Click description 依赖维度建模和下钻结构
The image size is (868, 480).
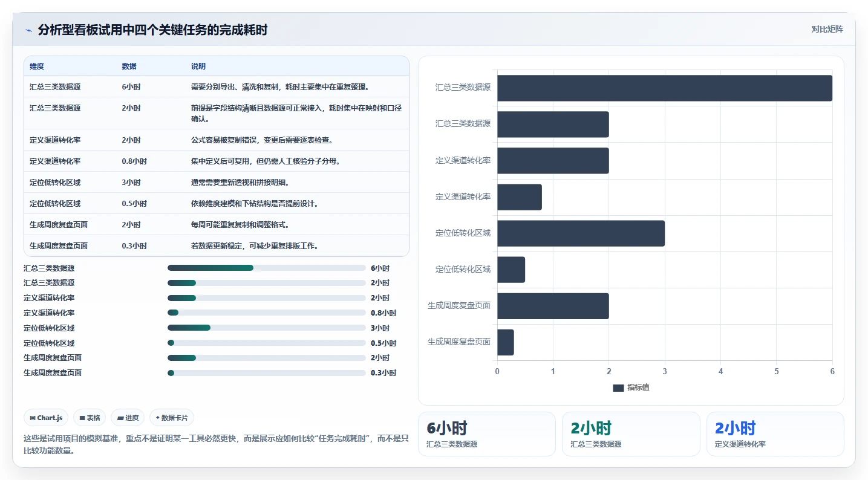(255, 204)
